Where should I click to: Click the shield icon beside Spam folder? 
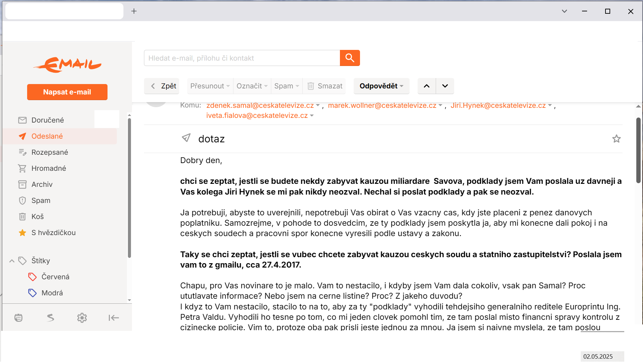point(22,200)
